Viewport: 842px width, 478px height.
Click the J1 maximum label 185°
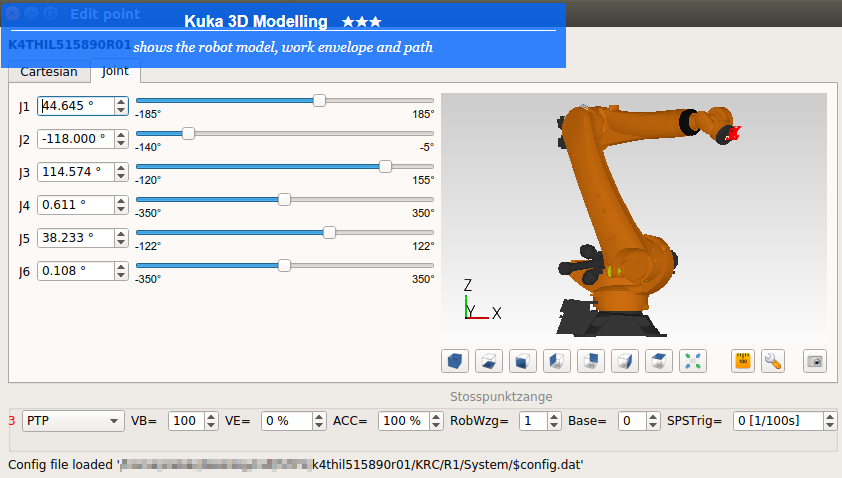(423, 114)
